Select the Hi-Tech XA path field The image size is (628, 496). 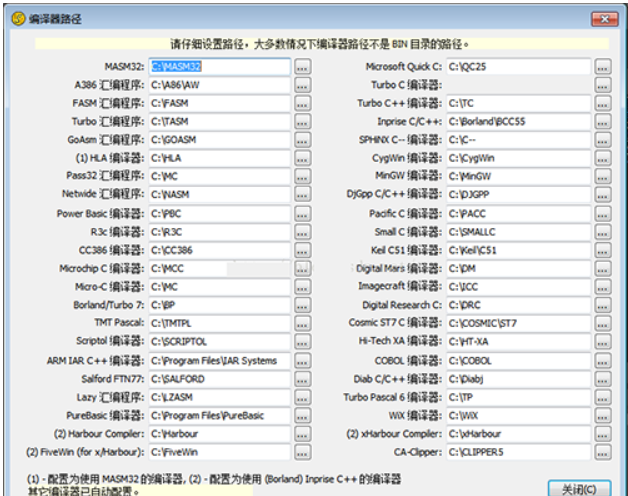(x=519, y=342)
